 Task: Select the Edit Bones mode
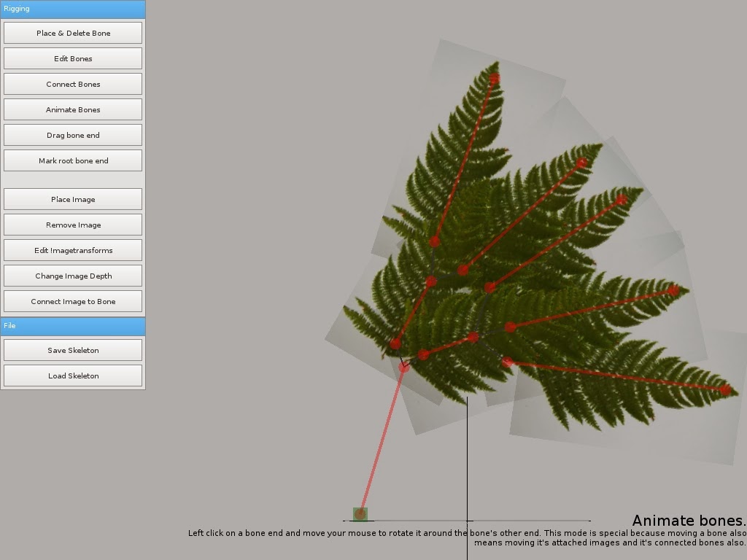73,58
